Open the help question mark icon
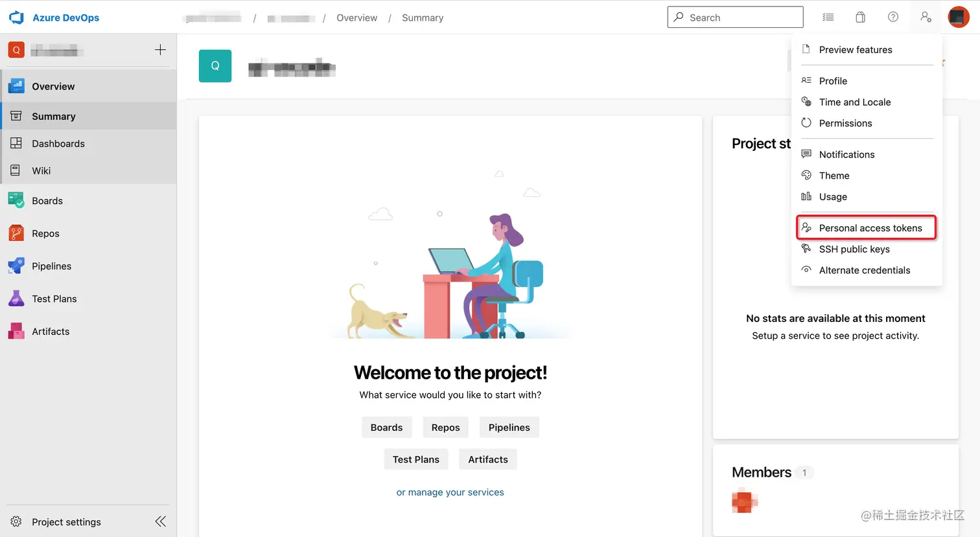Image resolution: width=980 pixels, height=537 pixels. tap(893, 17)
